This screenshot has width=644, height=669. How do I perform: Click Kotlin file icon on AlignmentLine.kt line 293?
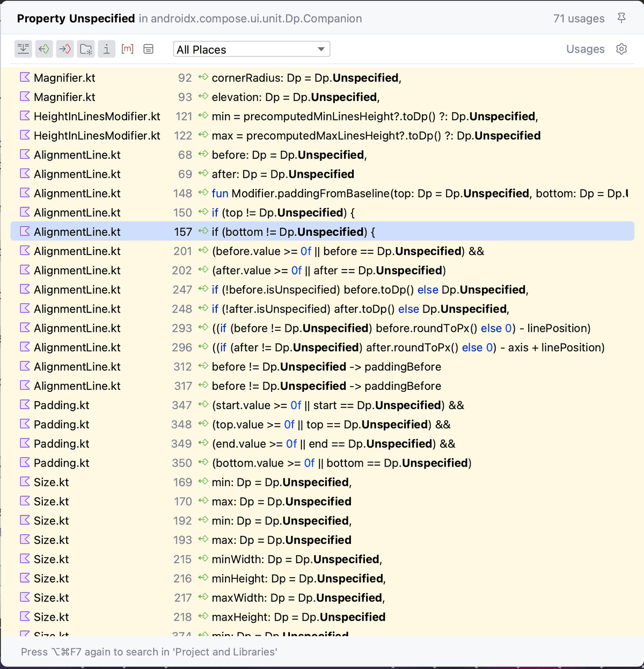point(25,328)
